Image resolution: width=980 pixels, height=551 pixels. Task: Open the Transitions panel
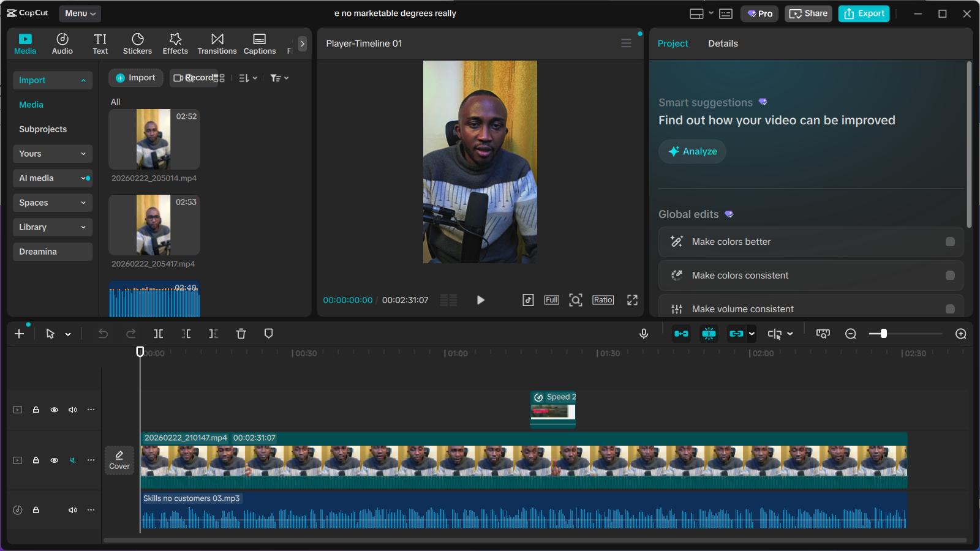217,43
